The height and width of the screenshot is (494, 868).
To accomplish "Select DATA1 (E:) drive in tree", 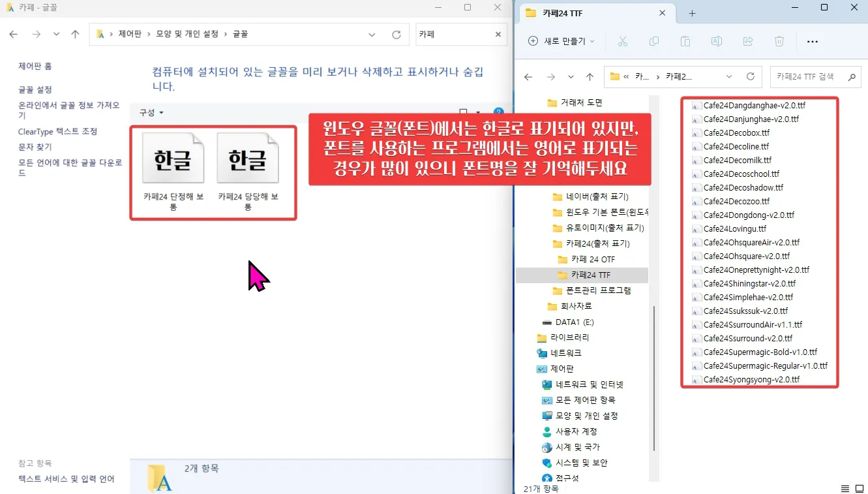I will 567,322.
